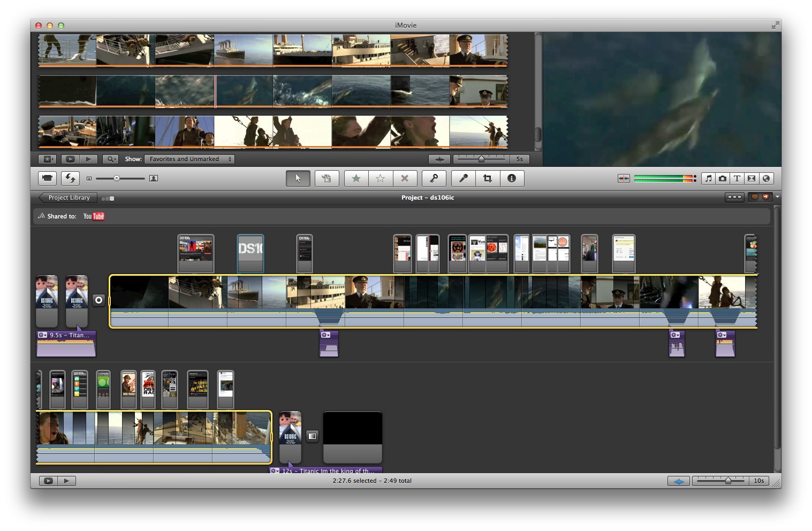Image resolution: width=812 pixels, height=531 pixels.
Task: Reject selection with the X button
Action: 405,178
